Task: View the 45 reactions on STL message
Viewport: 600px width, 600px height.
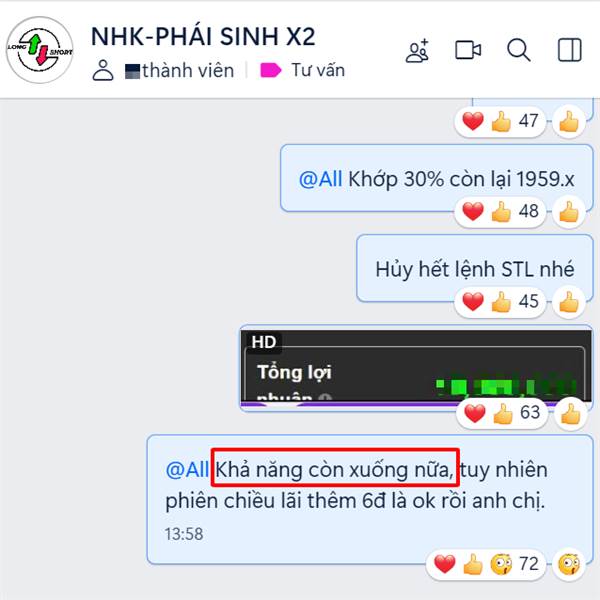Action: click(x=501, y=302)
